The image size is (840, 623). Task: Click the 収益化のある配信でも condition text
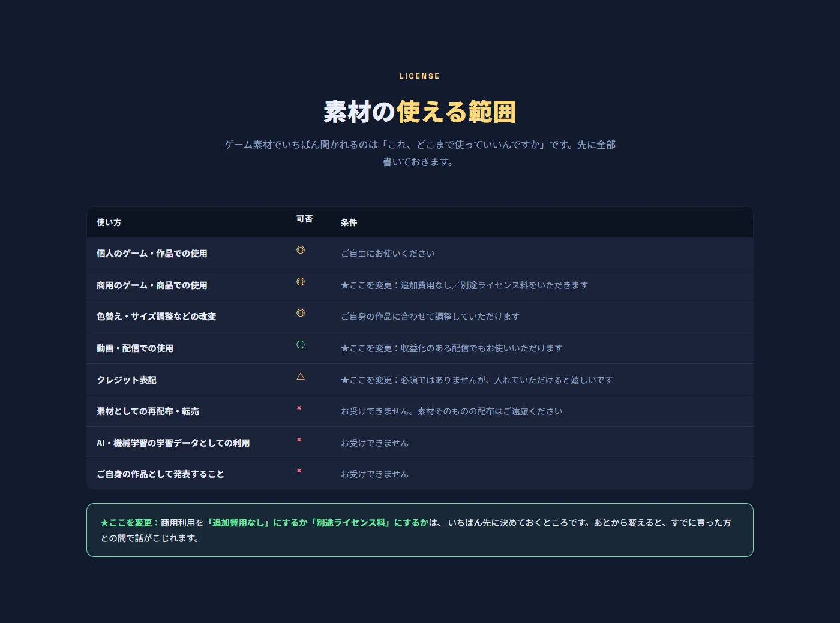[x=452, y=348]
